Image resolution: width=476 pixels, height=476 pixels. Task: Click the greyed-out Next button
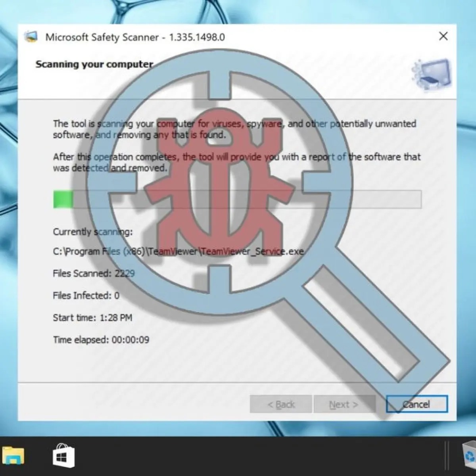(x=344, y=404)
